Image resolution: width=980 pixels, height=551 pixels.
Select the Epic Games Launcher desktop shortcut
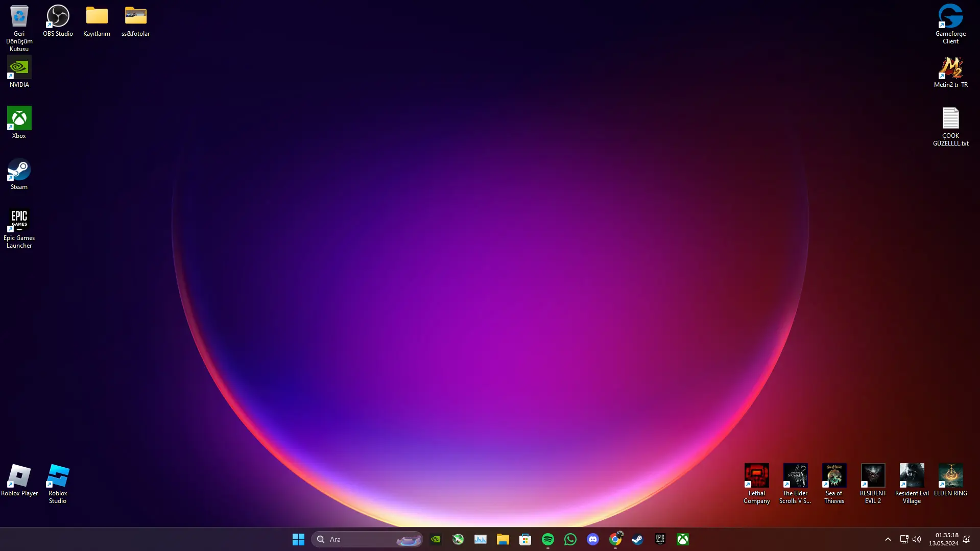click(19, 228)
